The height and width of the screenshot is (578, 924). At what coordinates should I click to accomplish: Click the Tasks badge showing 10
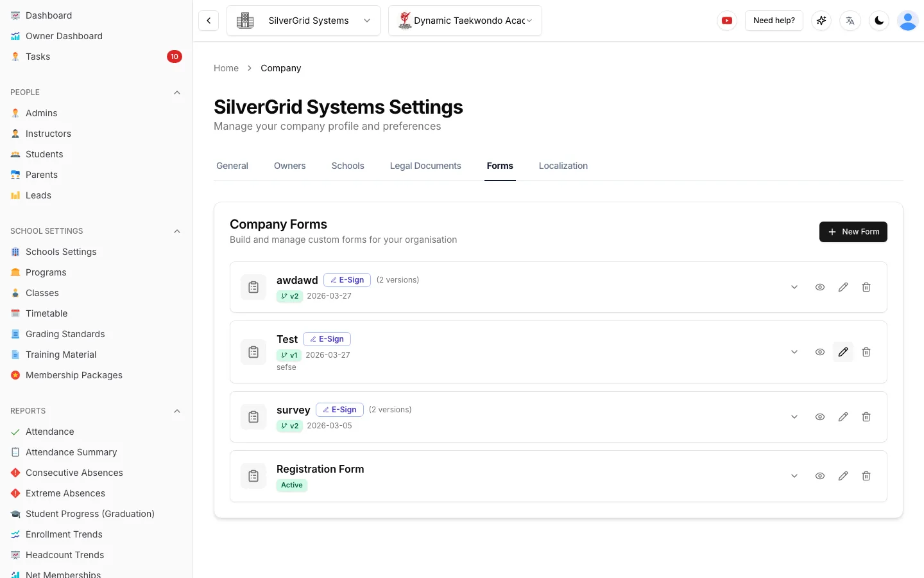(175, 57)
